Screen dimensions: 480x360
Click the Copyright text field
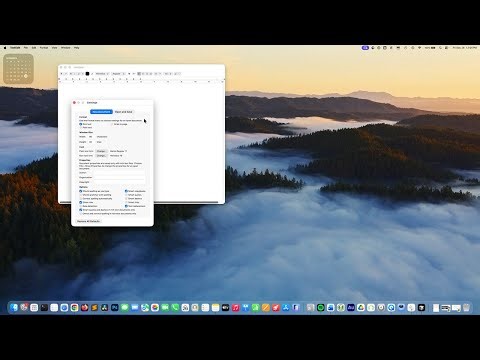pyautogui.click(x=119, y=182)
